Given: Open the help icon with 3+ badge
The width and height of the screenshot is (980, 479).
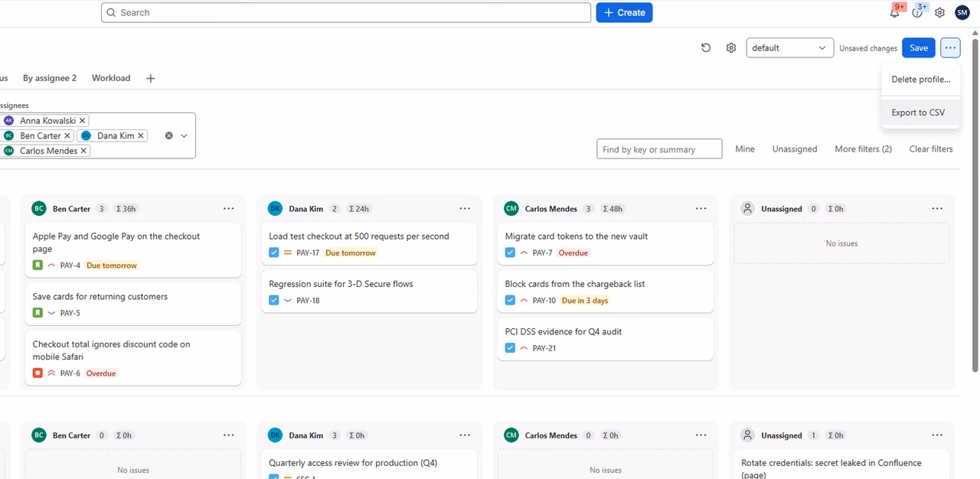Looking at the screenshot, I should coord(917,12).
